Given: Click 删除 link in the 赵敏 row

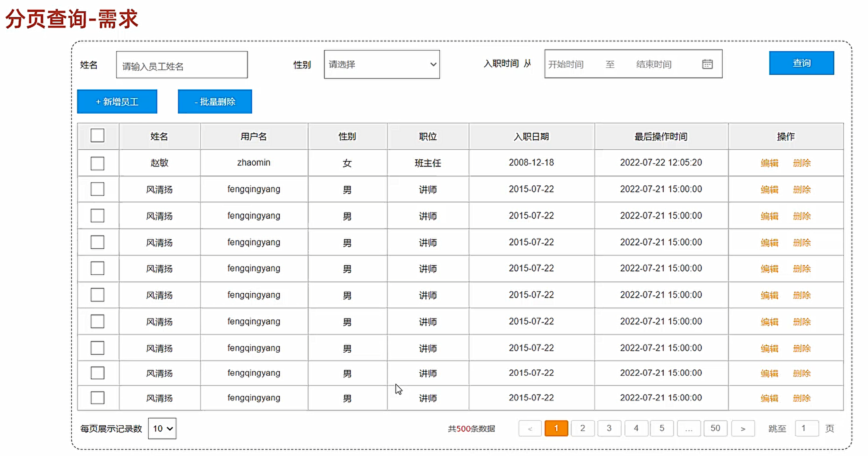Looking at the screenshot, I should click(802, 163).
